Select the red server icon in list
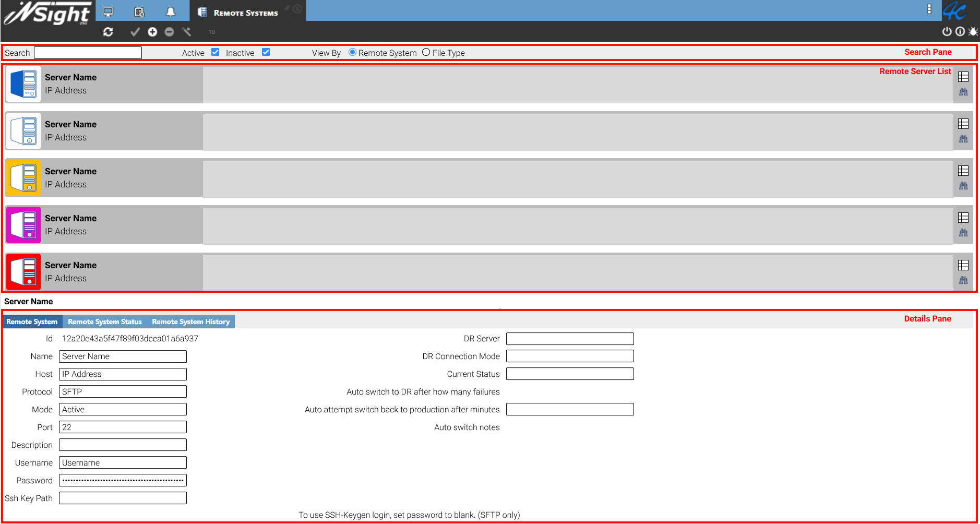Image resolution: width=980 pixels, height=524 pixels. pos(23,272)
